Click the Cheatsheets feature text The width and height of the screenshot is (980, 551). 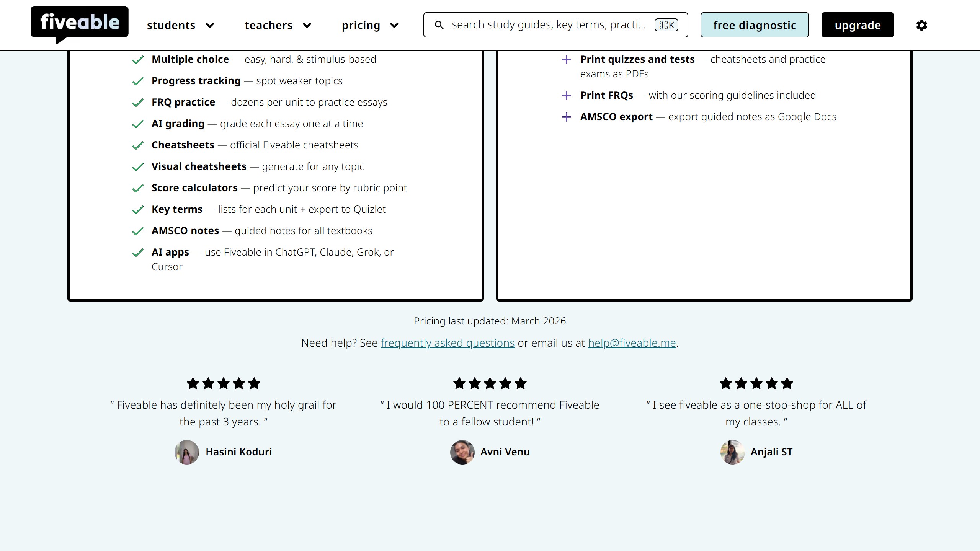[255, 145]
